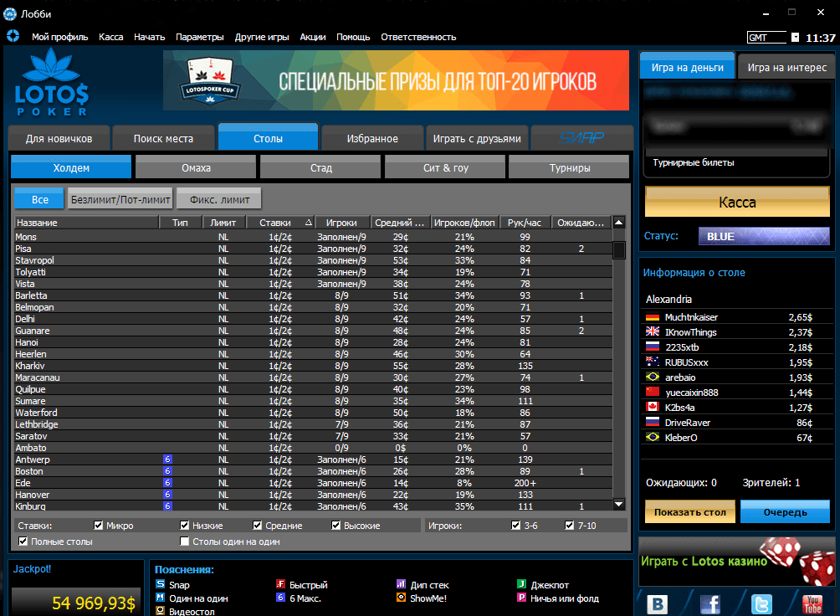Click the Snap legend icon
Viewport: 840px width, 616px height.
(161, 585)
